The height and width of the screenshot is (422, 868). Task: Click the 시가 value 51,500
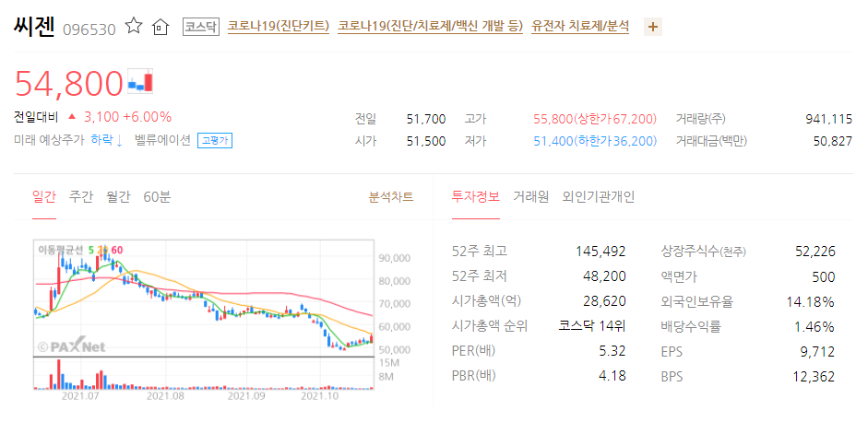(x=425, y=141)
